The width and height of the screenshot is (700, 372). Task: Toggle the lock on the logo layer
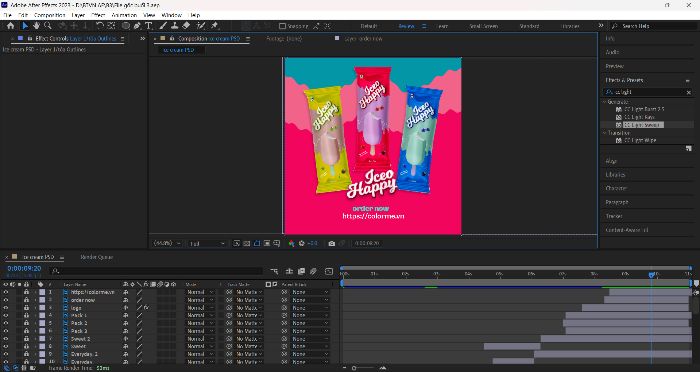pyautogui.click(x=27, y=308)
